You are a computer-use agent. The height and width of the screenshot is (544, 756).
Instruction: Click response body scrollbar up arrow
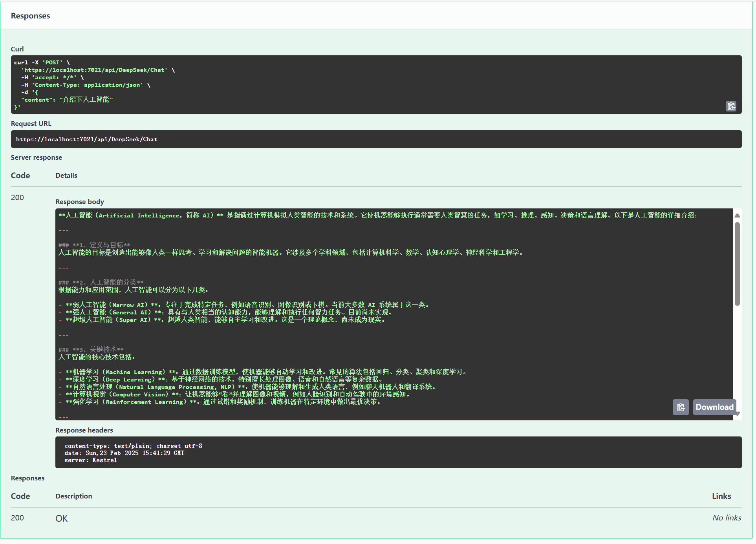(737, 215)
